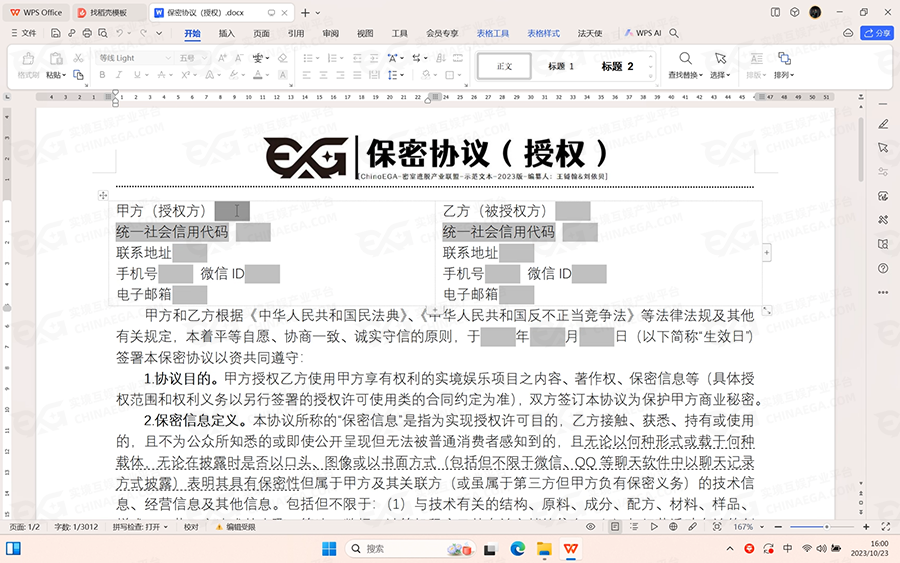Open the font size dropdown (五号)
Viewport: 900px width, 563px height.
[x=193, y=58]
